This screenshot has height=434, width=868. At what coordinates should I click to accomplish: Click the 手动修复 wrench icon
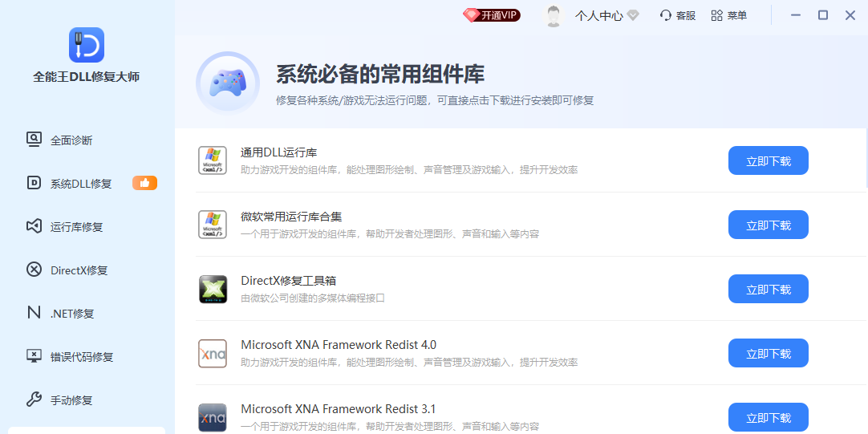[34, 400]
